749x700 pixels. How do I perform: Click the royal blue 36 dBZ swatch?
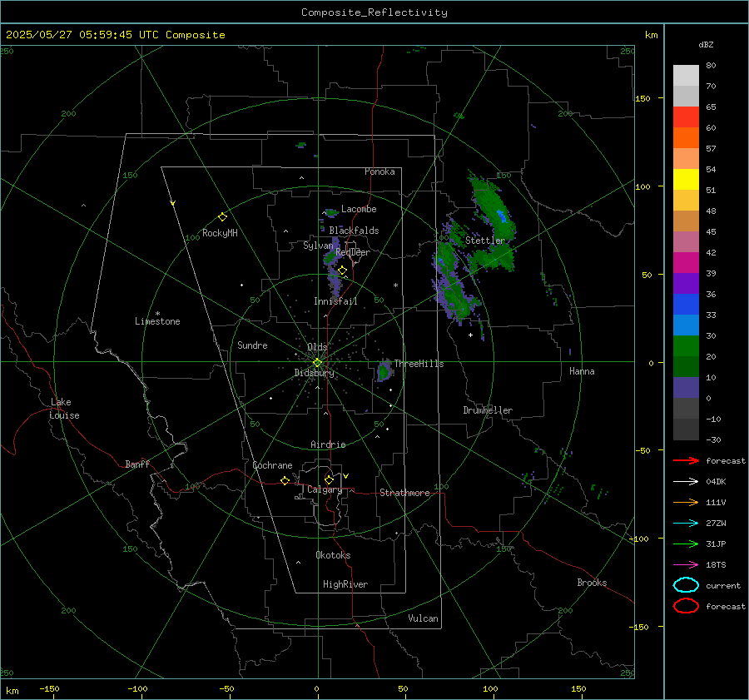point(686,304)
